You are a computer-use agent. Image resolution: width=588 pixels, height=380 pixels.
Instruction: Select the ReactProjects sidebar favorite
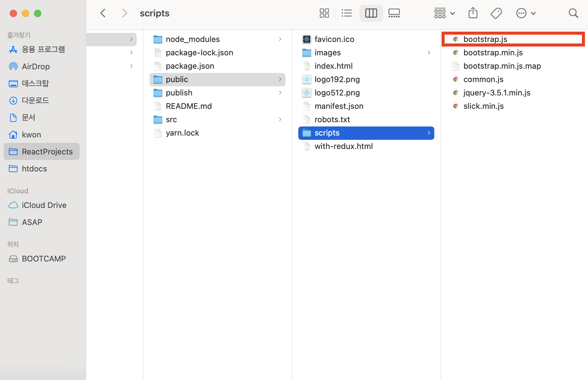[x=47, y=152]
